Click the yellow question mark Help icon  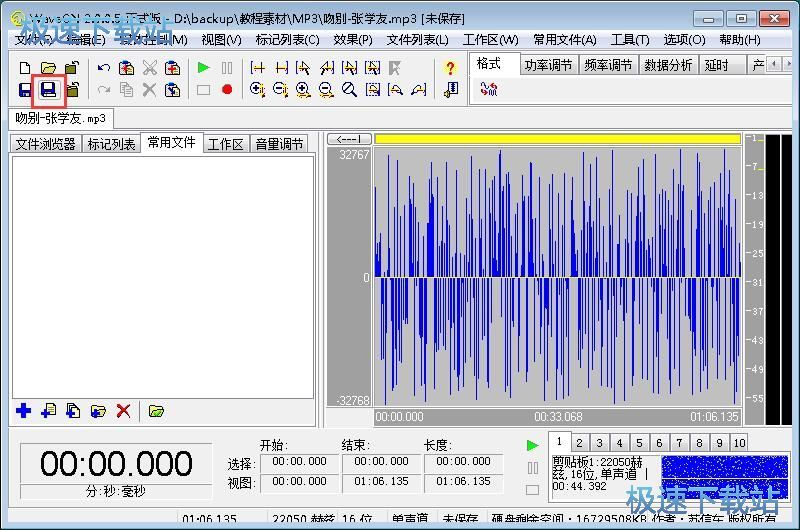click(x=450, y=68)
